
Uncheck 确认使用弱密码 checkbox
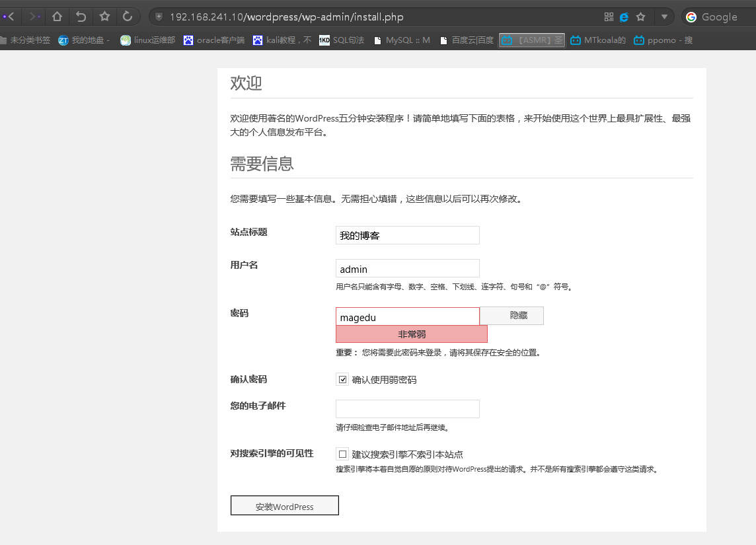(342, 379)
